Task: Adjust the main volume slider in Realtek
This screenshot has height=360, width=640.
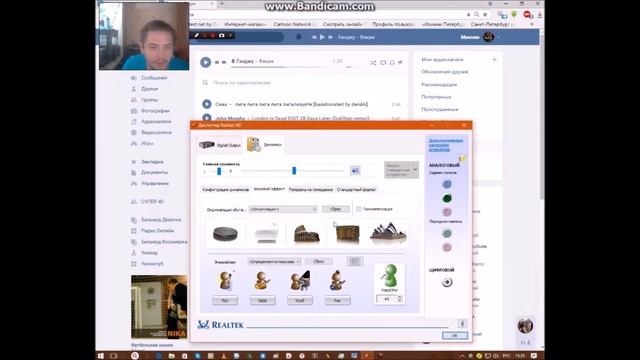Action: click(x=293, y=171)
